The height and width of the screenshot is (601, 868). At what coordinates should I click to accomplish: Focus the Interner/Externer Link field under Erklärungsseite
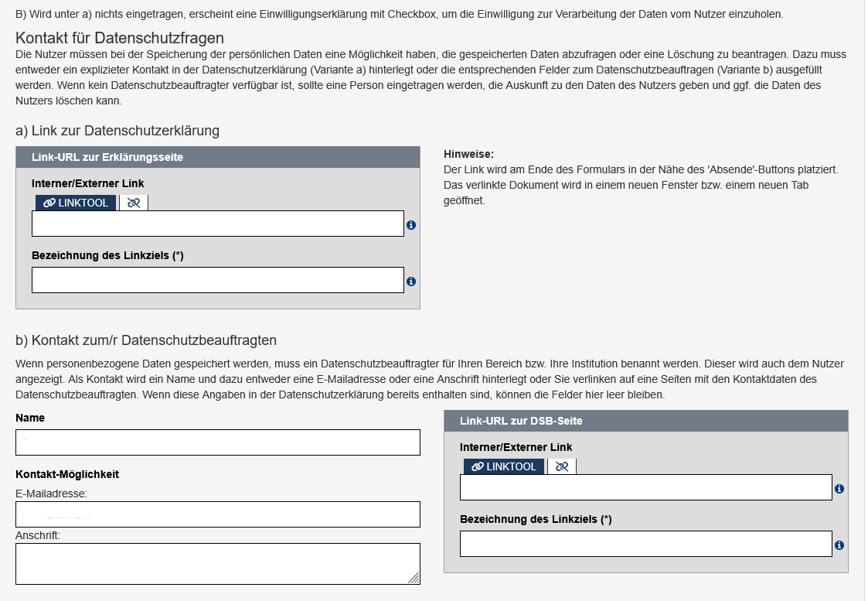click(x=218, y=225)
